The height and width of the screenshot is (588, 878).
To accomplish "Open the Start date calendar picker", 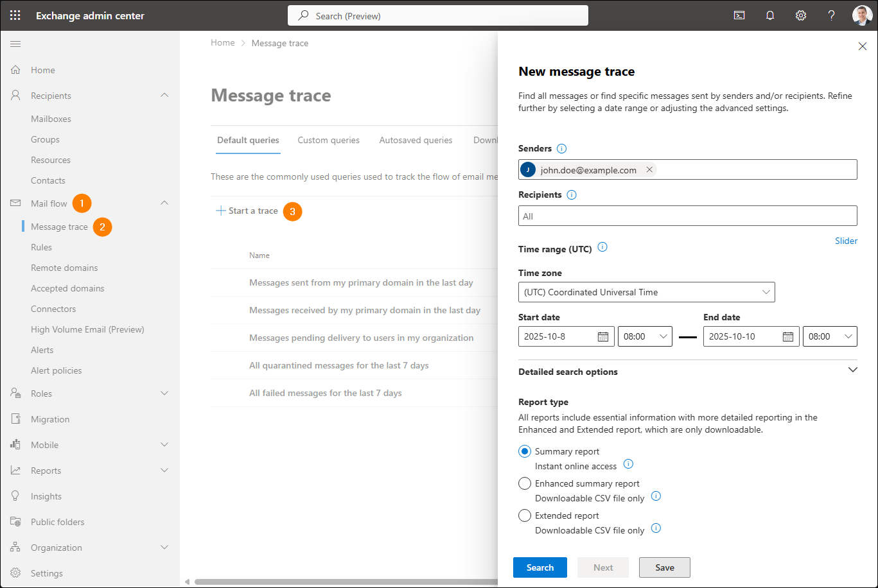I will pyautogui.click(x=604, y=336).
